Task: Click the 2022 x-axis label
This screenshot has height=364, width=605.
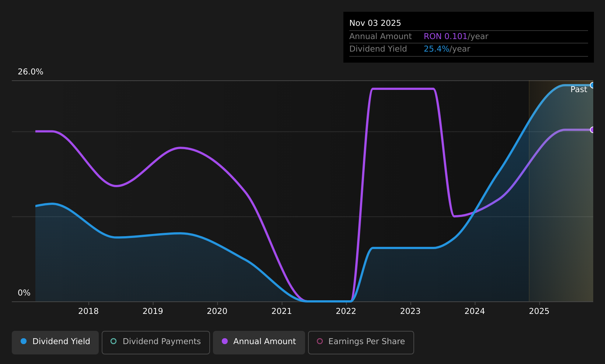Action: coord(346,311)
